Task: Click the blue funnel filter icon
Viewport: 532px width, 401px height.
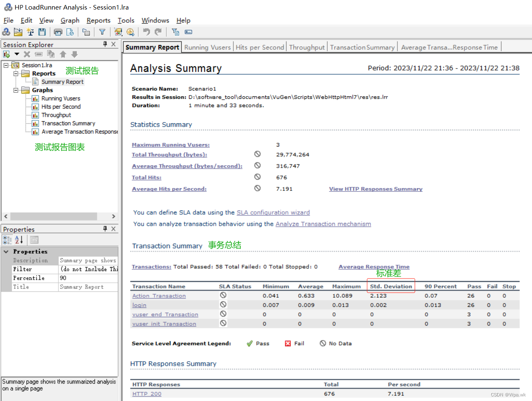Action: coord(102,32)
